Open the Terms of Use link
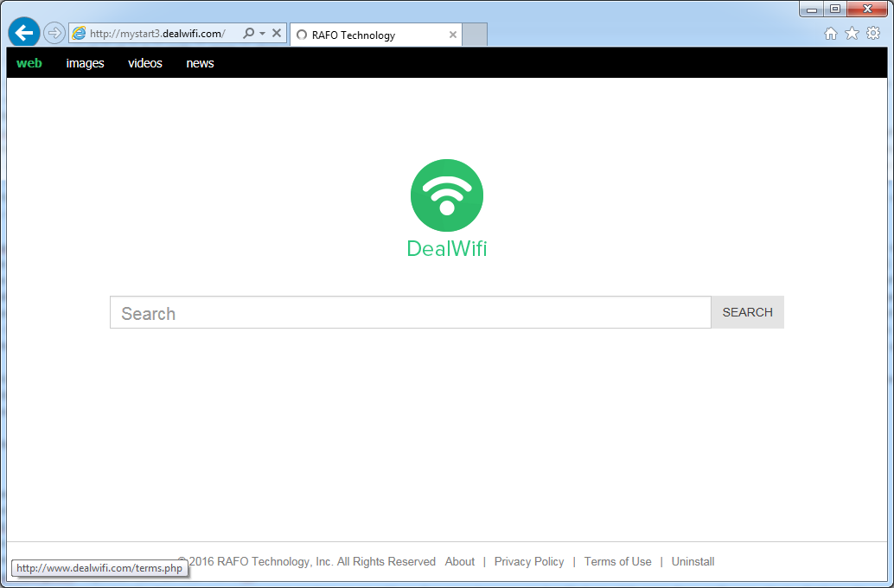 point(617,562)
